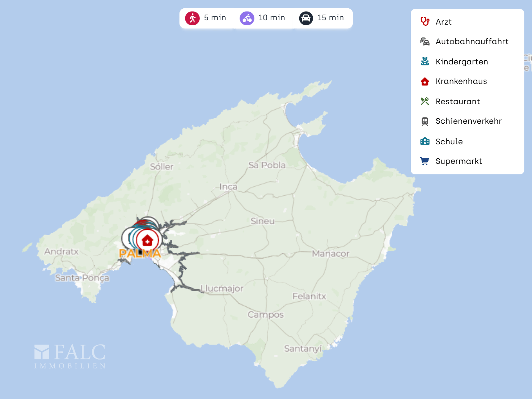Click the Restaurant legend label
Image resolution: width=532 pixels, height=399 pixels.
click(x=457, y=102)
